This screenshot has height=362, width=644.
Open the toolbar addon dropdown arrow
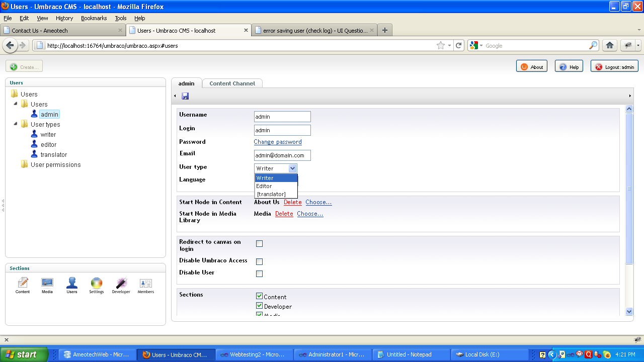[x=638, y=45]
